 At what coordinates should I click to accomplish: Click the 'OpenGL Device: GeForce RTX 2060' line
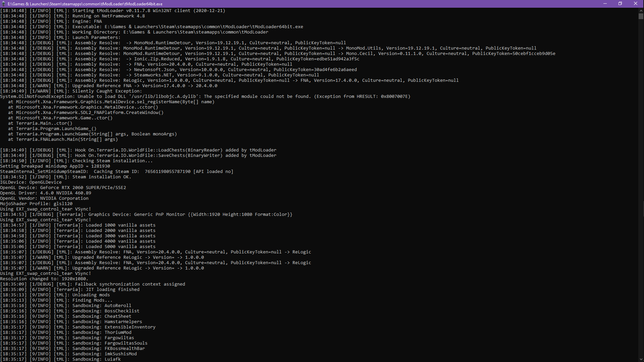pyautogui.click(x=63, y=188)
